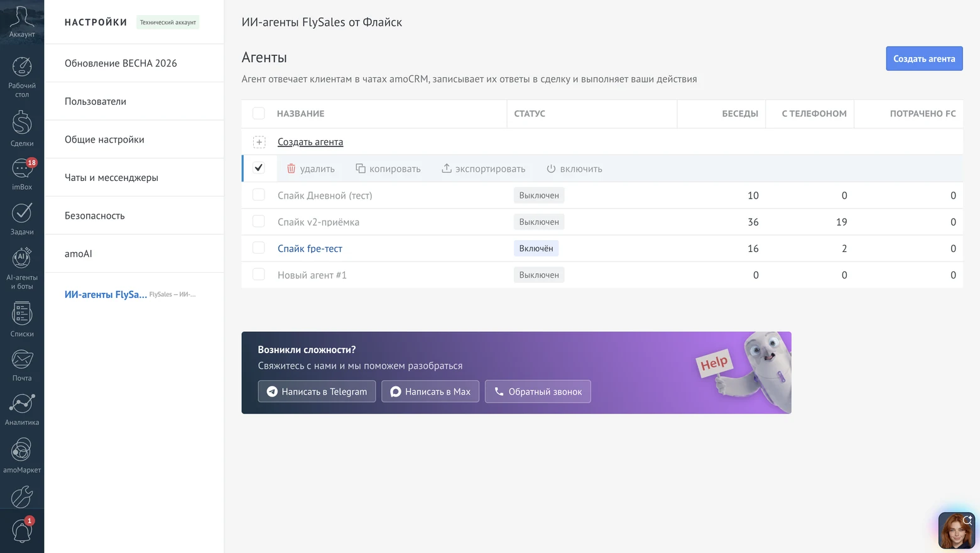Open the Новый агент #1 agent
The image size is (980, 553).
click(x=312, y=275)
